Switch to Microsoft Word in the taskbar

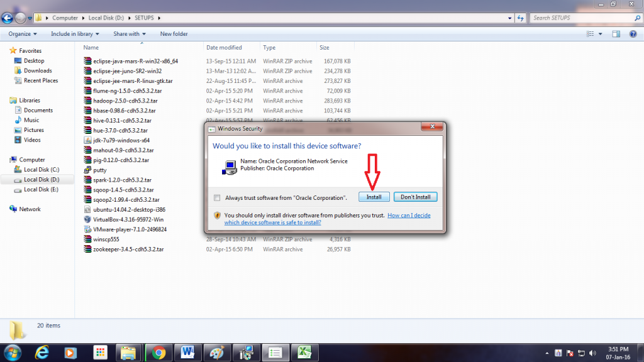[187, 353]
